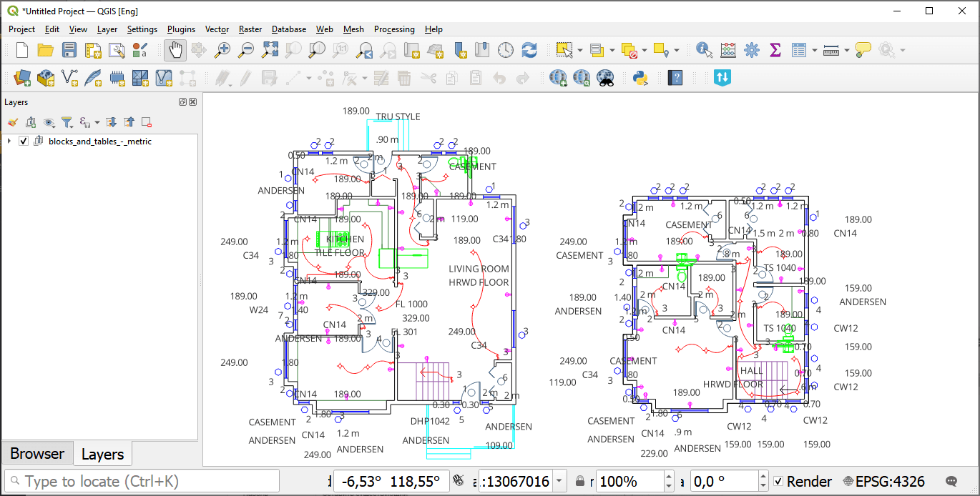Click the Zoom In magnifier tool
Viewport: 980px width, 496px height.
pyautogui.click(x=223, y=50)
